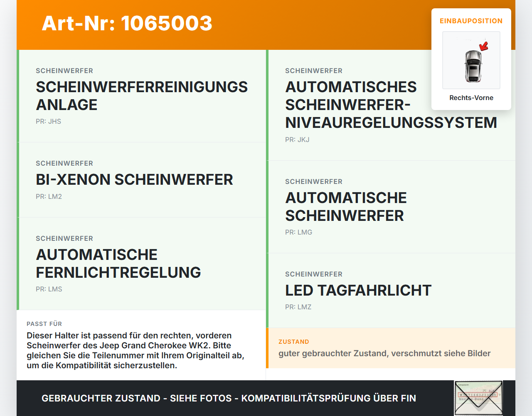The width and height of the screenshot is (532, 416).
Task: Click the GEBRAUCHTER ZUSTAND footer banner text
Action: [229, 398]
